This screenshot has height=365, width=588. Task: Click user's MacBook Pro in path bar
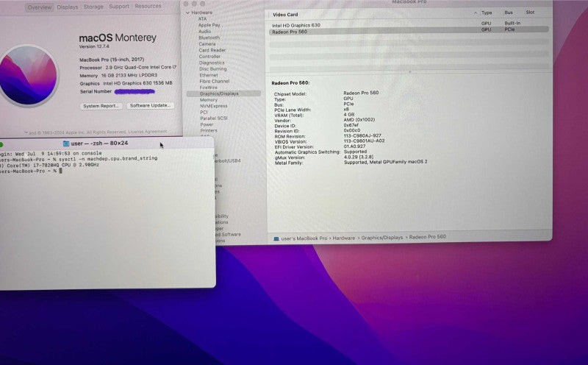pyautogui.click(x=304, y=238)
